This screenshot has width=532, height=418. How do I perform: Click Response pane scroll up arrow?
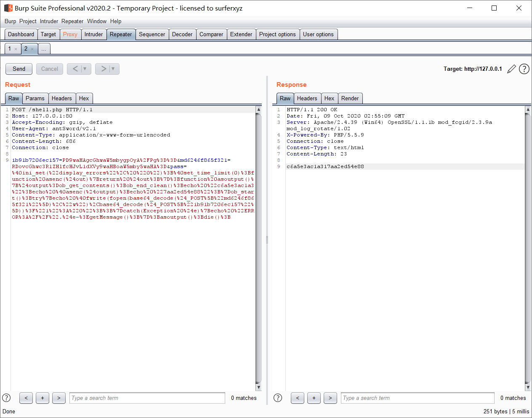click(x=528, y=110)
